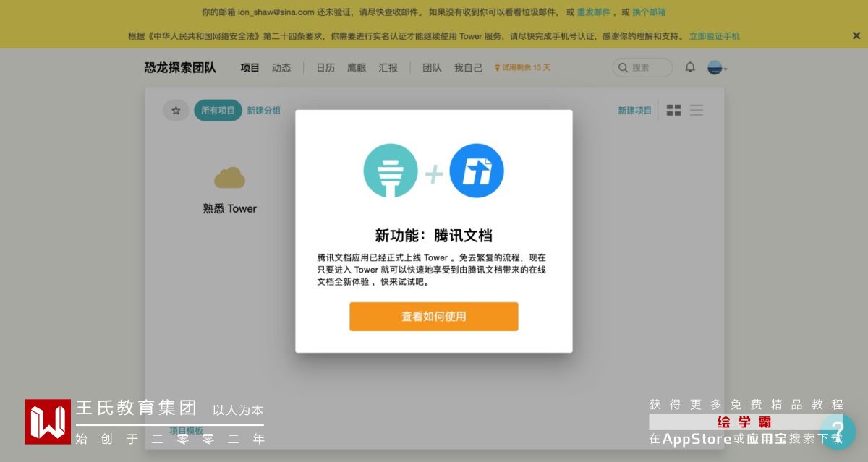Close the yellow notification banner
The width and height of the screenshot is (868, 462).
click(x=856, y=35)
